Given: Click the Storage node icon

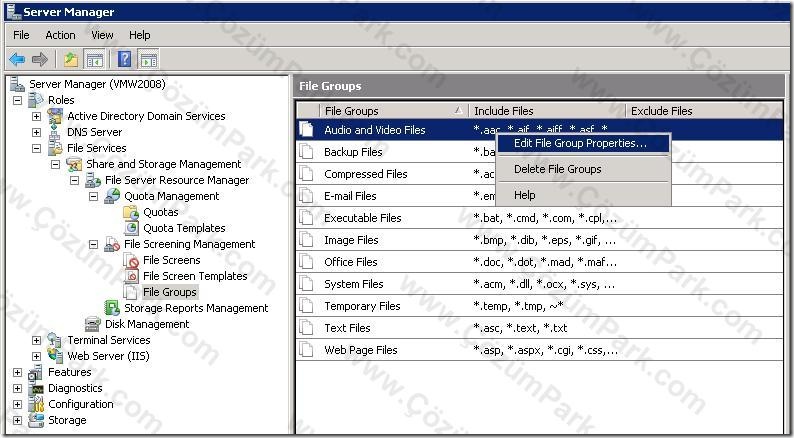Looking at the screenshot, I should pos(35,420).
